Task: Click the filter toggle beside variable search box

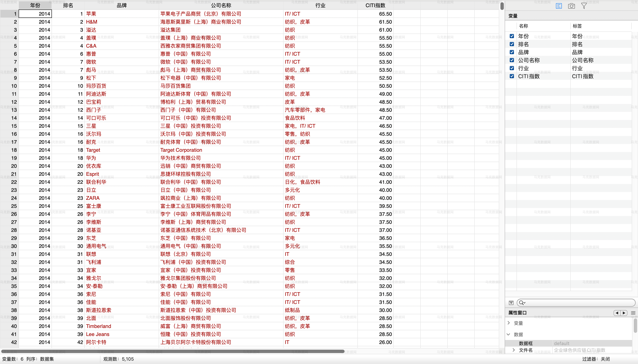Action: 511,303
